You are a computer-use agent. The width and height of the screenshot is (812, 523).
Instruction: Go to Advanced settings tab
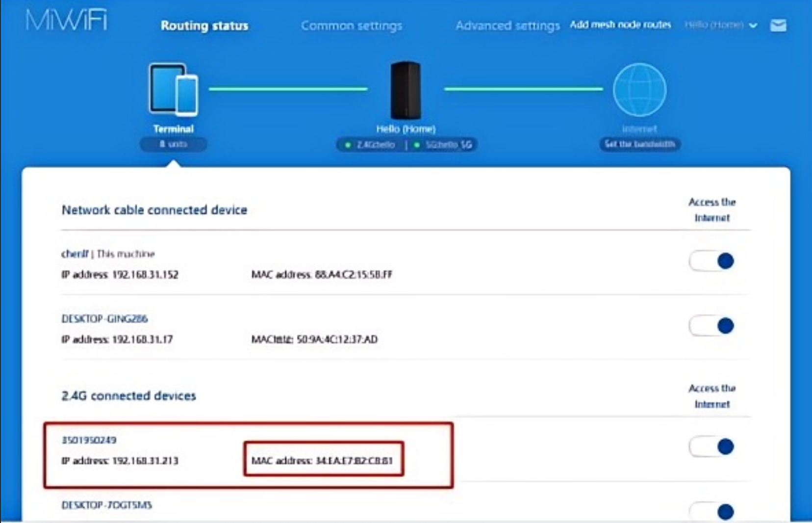tap(507, 26)
